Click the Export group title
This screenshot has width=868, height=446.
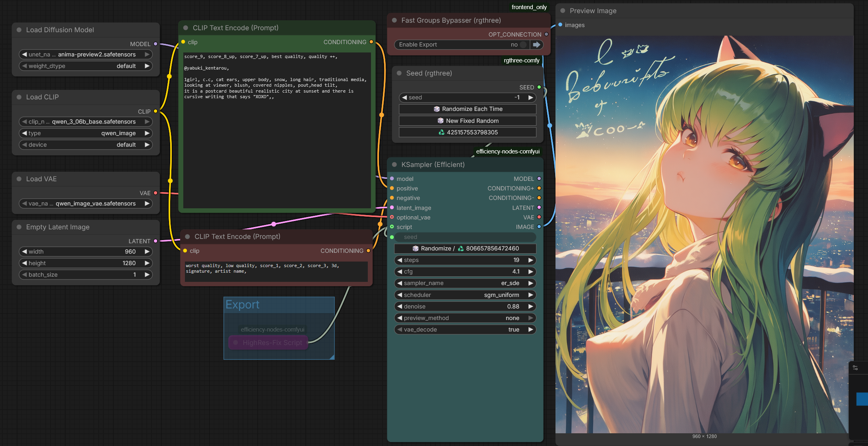tap(242, 304)
